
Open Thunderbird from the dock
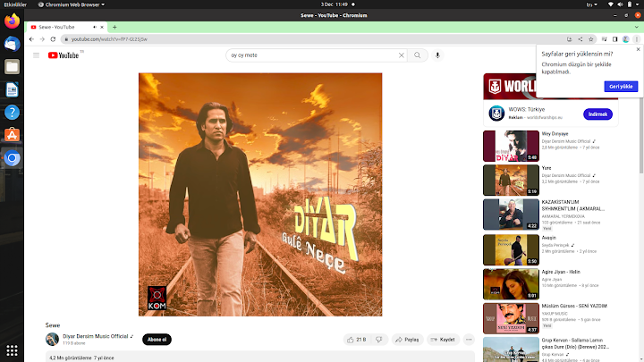[x=12, y=44]
